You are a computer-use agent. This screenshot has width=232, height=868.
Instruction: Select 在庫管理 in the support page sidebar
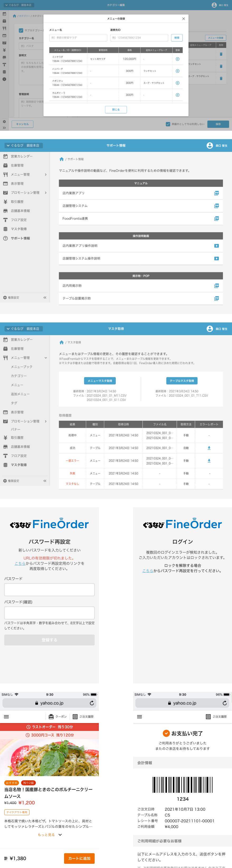[17, 166]
